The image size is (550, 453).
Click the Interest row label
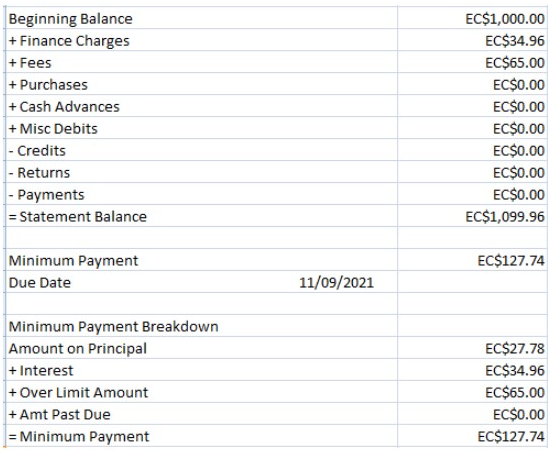[x=41, y=371]
